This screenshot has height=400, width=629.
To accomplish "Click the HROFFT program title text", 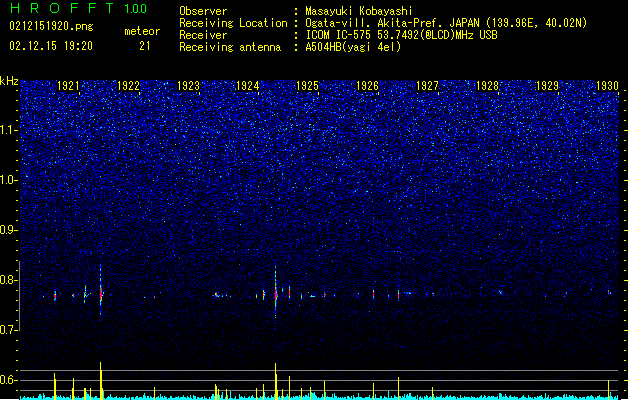I will (62, 9).
